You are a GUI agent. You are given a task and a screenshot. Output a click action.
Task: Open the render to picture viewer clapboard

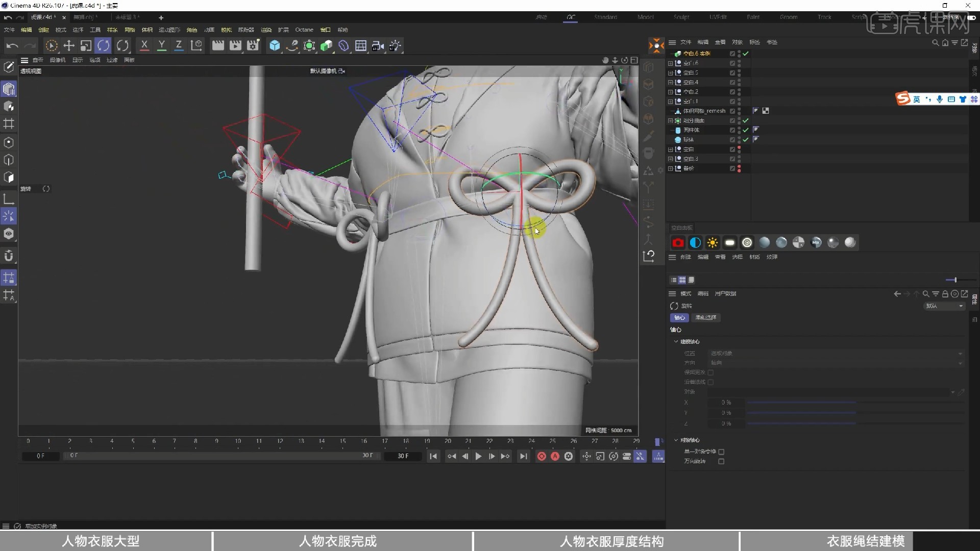coord(235,46)
